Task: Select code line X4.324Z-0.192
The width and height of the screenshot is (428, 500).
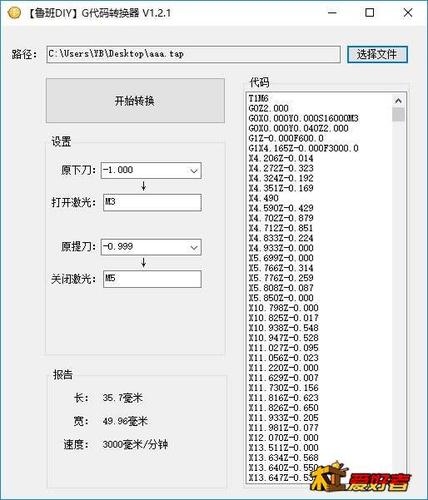Action: coord(281,178)
